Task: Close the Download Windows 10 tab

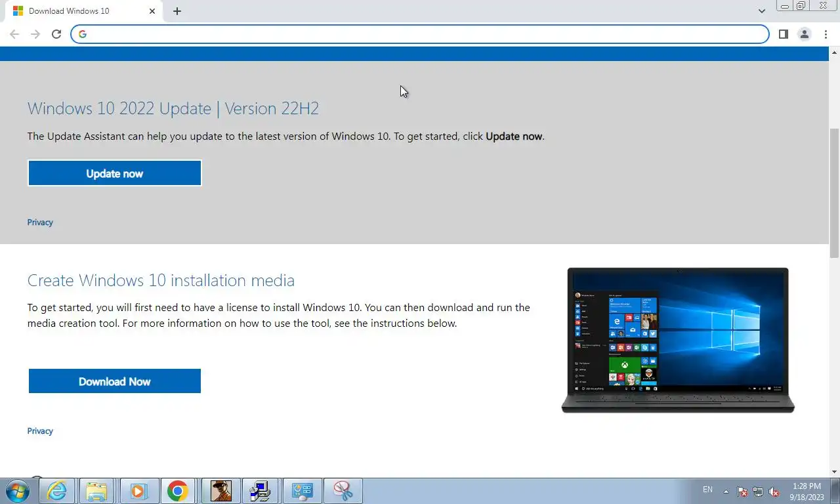Action: point(152,11)
